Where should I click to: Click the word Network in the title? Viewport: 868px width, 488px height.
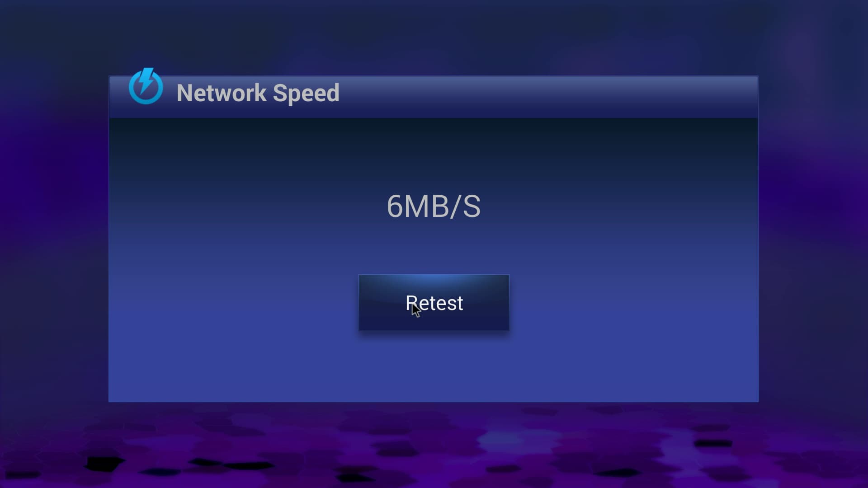coord(222,93)
